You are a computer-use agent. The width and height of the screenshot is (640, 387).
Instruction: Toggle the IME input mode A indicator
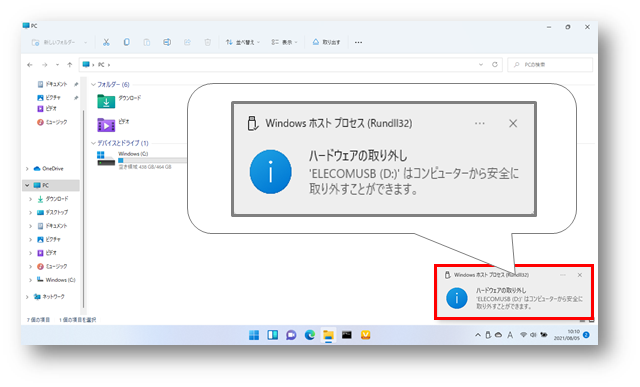point(510,335)
